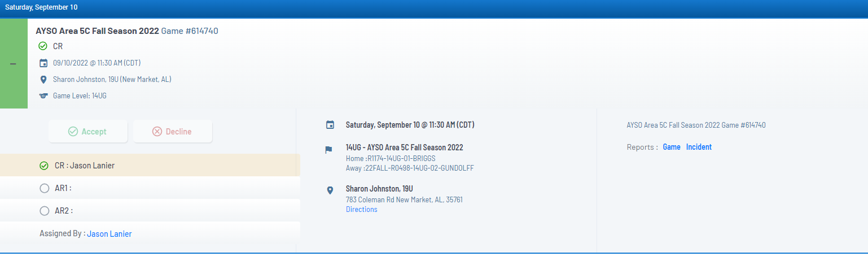
Task: Accept the game assignment
Action: 86,131
